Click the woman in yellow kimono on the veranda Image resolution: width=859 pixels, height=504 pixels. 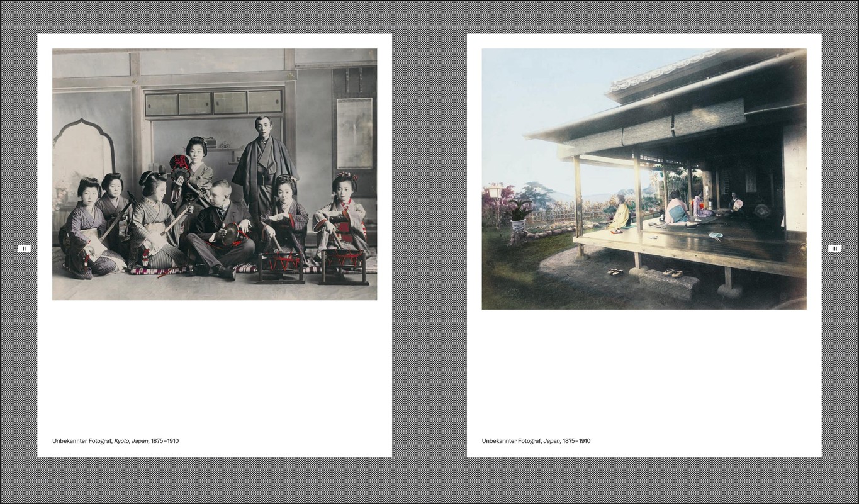[620, 214]
